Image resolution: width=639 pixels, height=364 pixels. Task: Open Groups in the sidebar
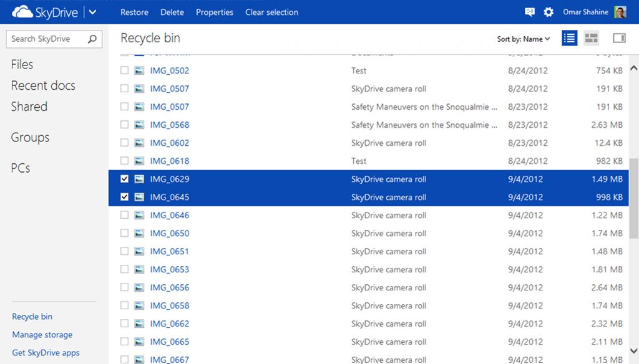pos(30,138)
